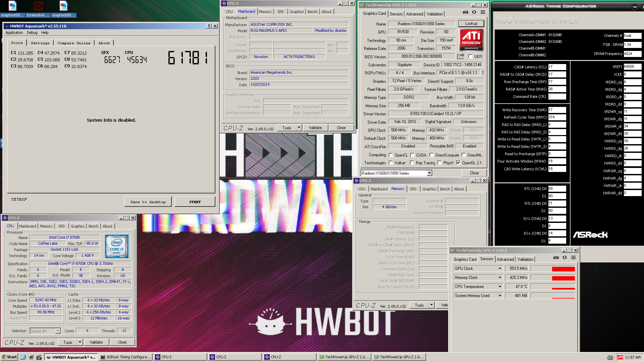Click the Aquamark help question mark button
The image size is (644, 362).
point(209,26)
